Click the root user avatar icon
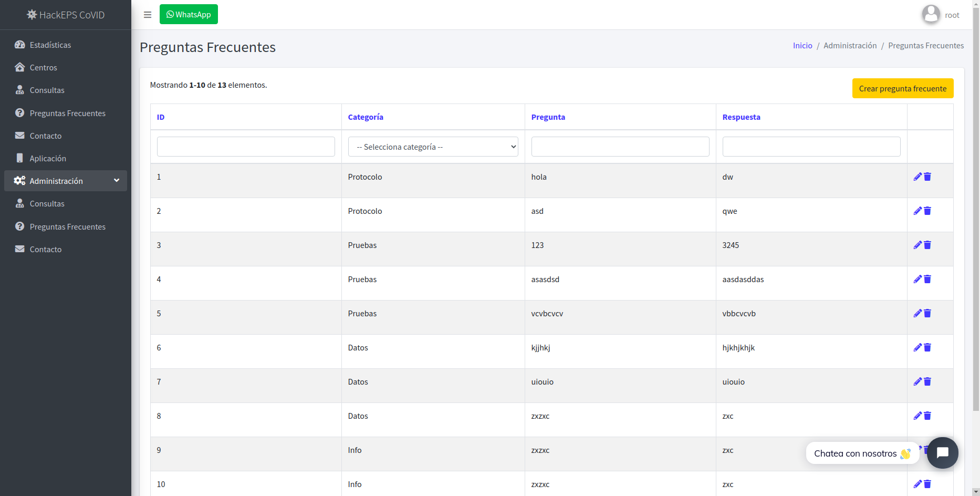Viewport: 980px width, 496px height. pyautogui.click(x=931, y=14)
